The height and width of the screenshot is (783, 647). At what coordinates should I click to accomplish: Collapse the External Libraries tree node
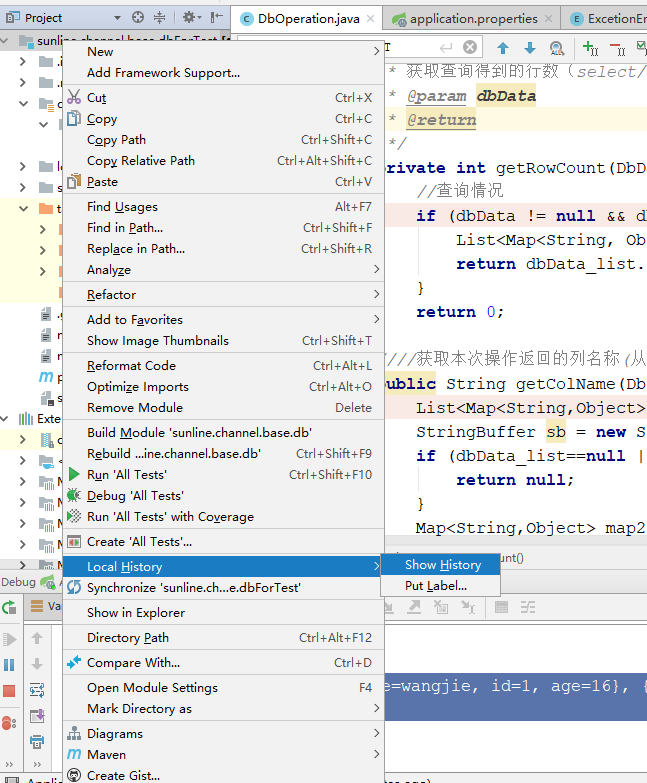5,418
